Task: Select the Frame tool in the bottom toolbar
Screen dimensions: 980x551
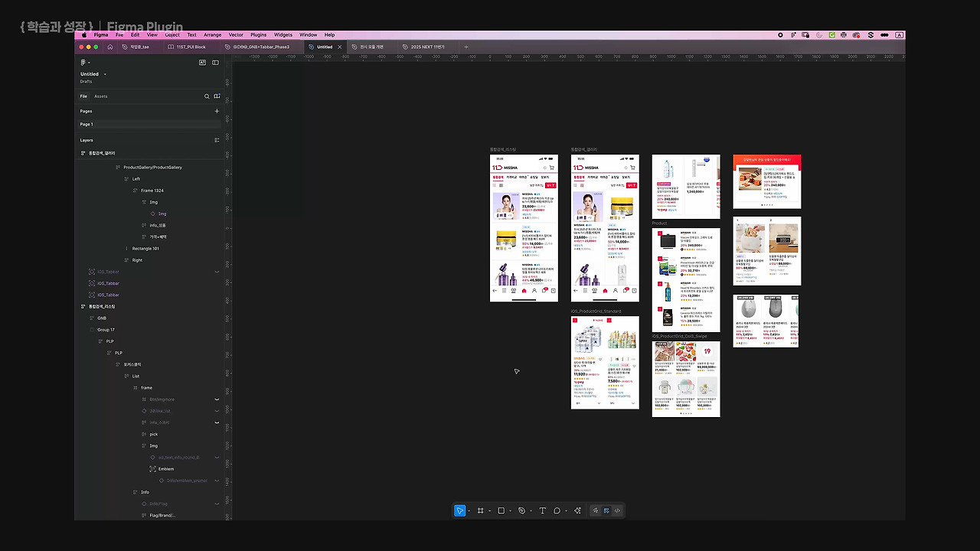Action: pyautogui.click(x=481, y=510)
